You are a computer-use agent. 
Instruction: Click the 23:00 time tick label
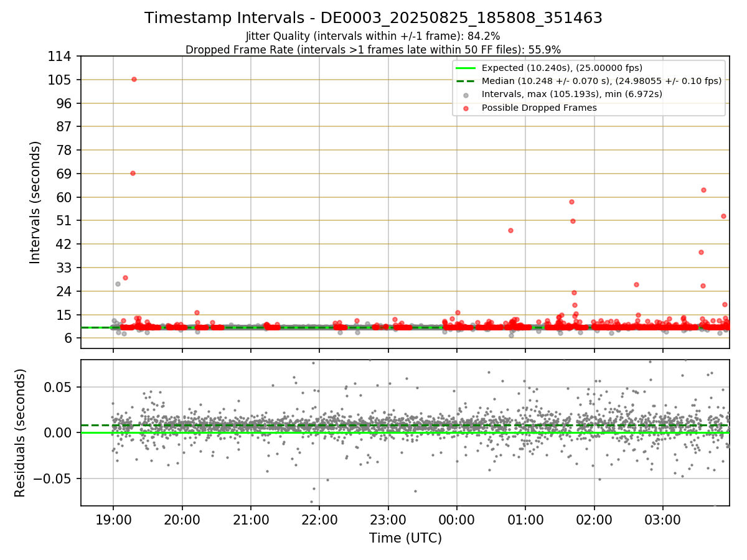[388, 519]
